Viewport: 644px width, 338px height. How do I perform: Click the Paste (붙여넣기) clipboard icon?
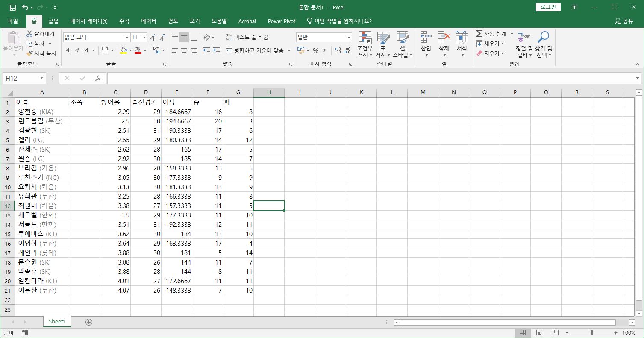point(13,38)
